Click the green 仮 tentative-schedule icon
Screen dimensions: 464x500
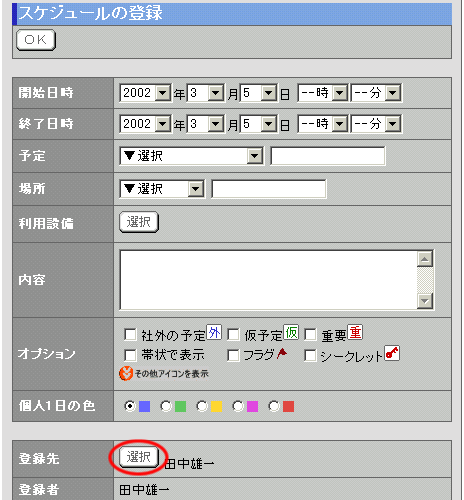click(291, 332)
